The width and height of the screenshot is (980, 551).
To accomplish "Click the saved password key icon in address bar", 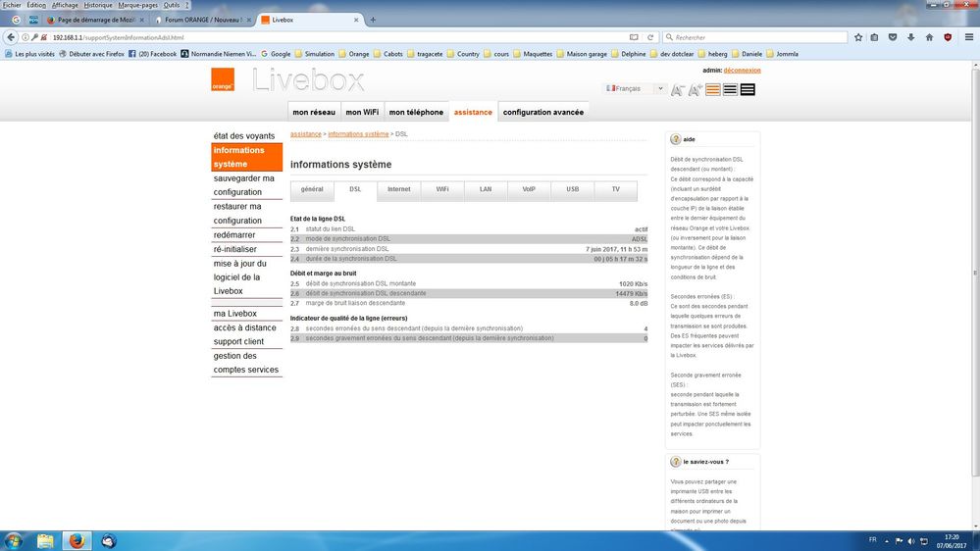I will tap(34, 37).
